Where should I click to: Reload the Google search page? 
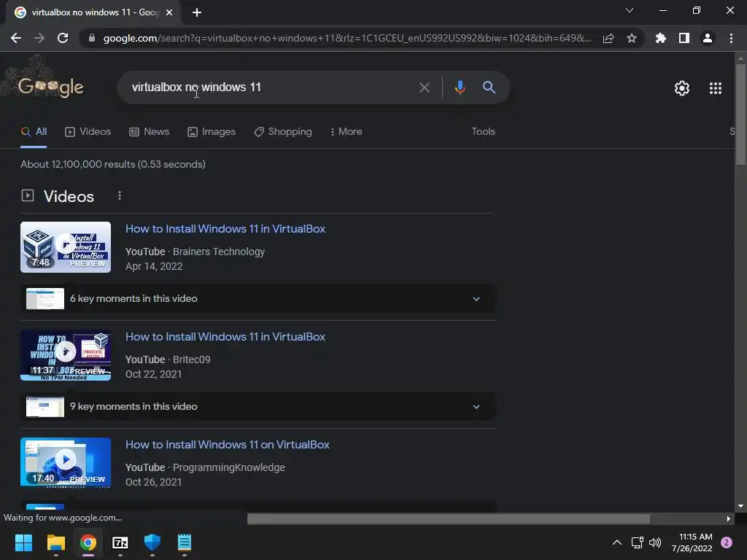click(63, 38)
